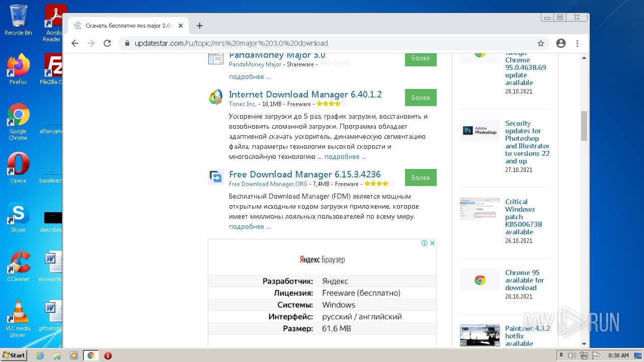Viewport: 644px width, 362px height.
Task: Open the Chrome profile avatar menu
Action: click(561, 43)
